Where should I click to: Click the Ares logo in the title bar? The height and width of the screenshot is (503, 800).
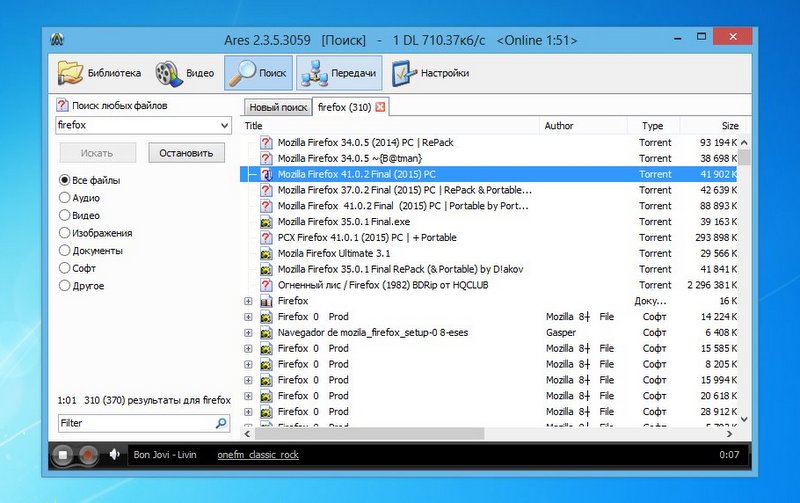57,39
